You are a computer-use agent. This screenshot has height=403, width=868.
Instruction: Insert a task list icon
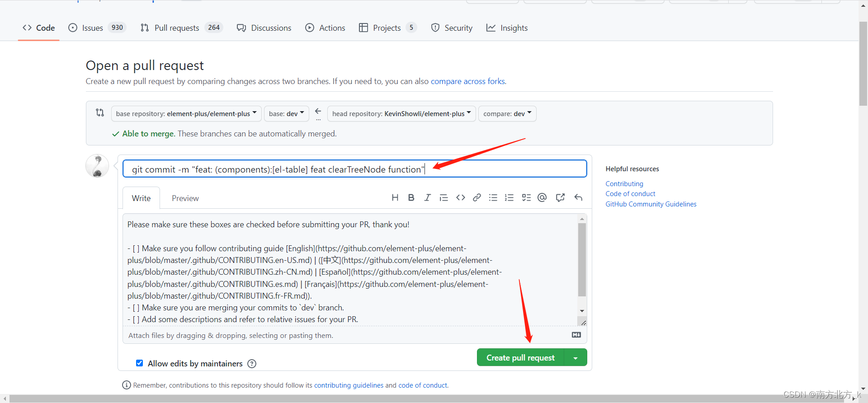[x=526, y=197]
